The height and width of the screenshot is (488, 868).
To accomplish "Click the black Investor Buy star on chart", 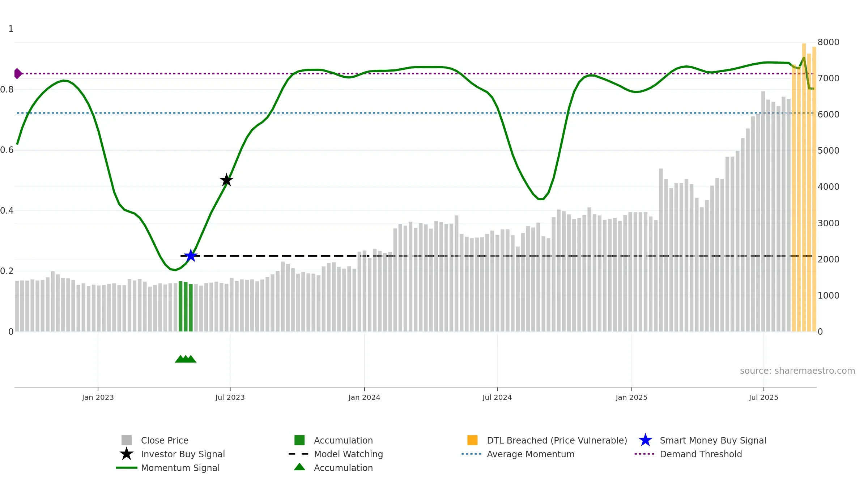I will (x=226, y=180).
